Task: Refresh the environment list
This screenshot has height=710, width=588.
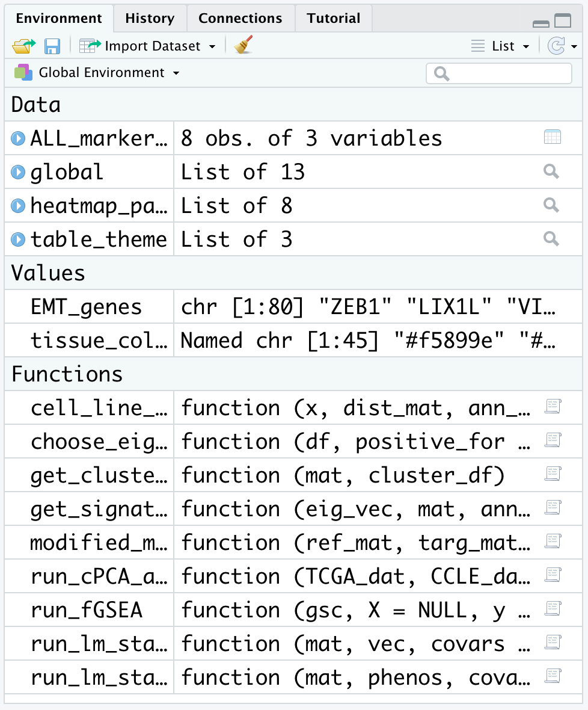Action: [x=556, y=46]
